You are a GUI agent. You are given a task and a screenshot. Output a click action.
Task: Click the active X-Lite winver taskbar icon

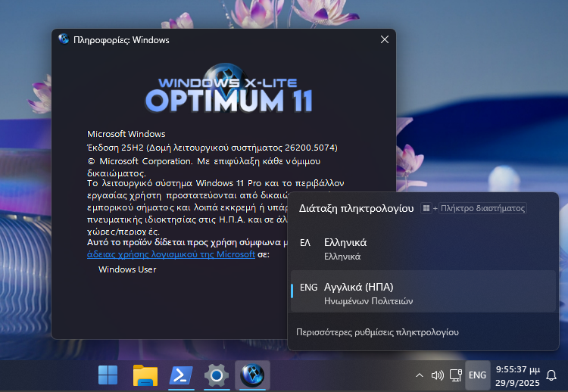[x=252, y=375]
